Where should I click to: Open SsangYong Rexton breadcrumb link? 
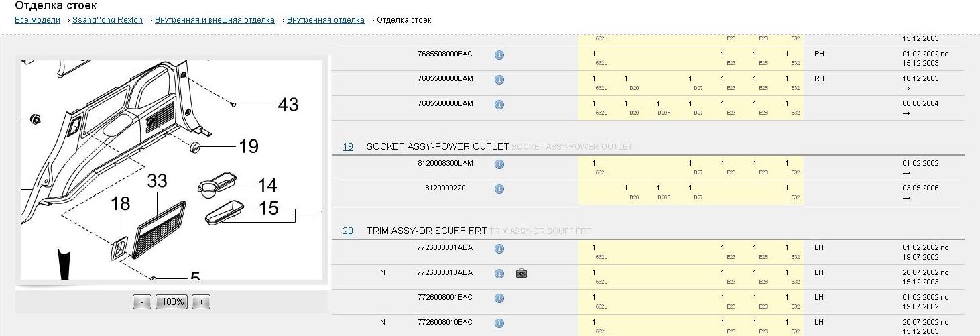107,20
